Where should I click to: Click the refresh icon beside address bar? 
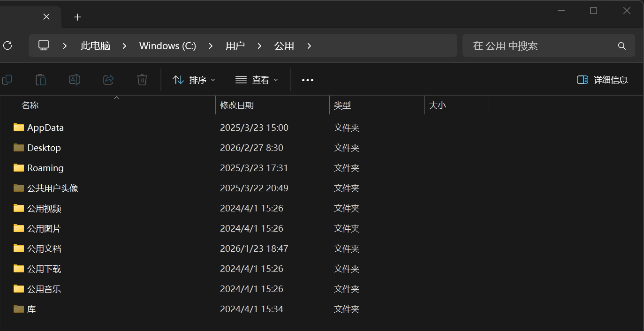8,45
